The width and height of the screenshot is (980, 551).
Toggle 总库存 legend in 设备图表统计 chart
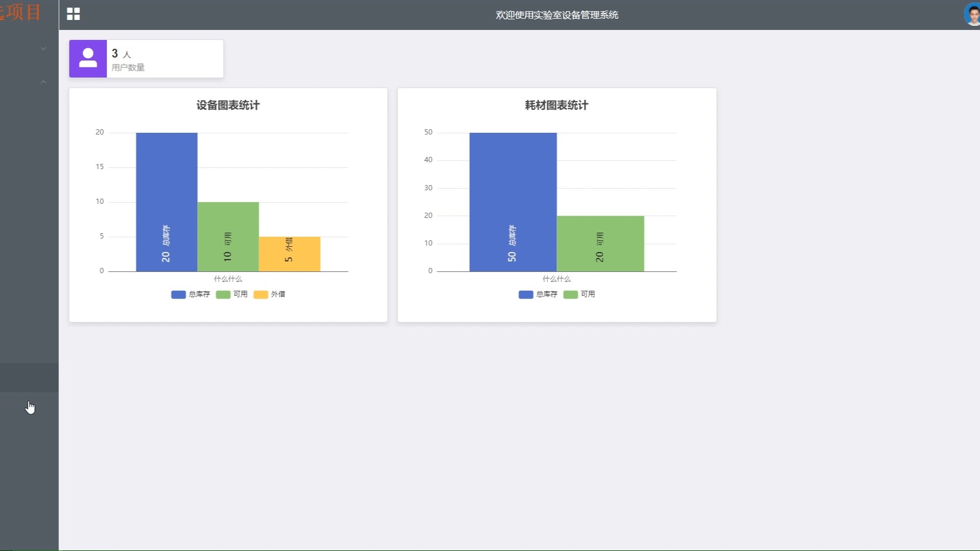coord(190,294)
